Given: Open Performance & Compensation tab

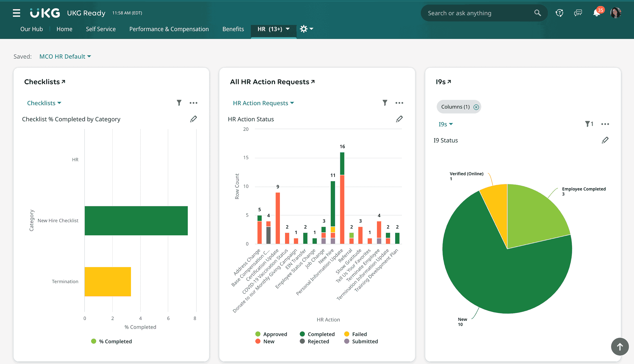Looking at the screenshot, I should (169, 29).
